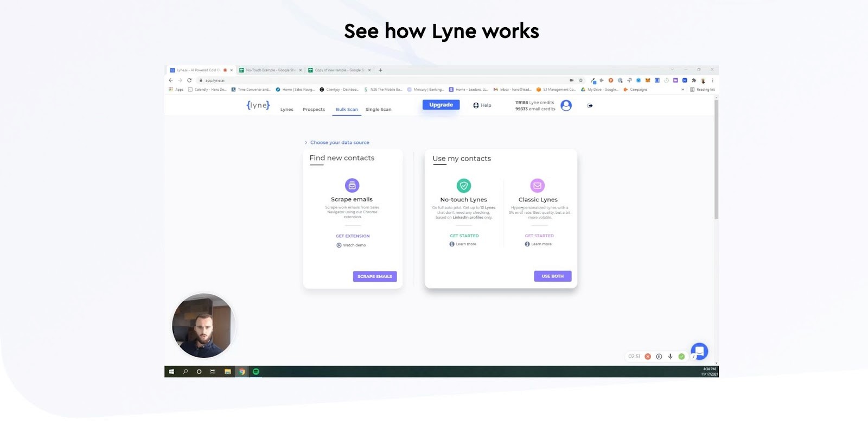The image size is (868, 431).
Task: Bookmark this page with the star icon
Action: [580, 80]
